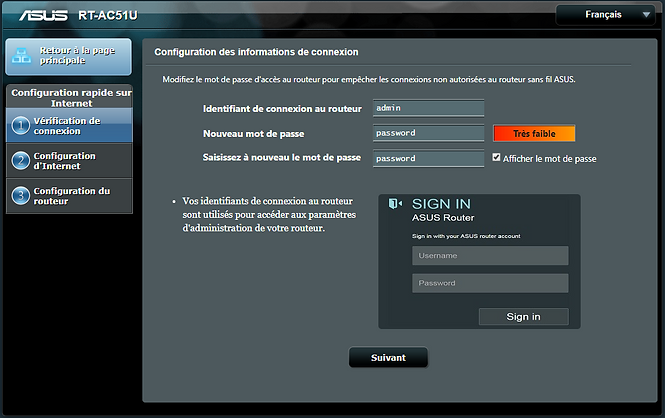This screenshot has height=418, width=665.
Task: Go to Configuration du routeur step
Action: click(x=70, y=196)
